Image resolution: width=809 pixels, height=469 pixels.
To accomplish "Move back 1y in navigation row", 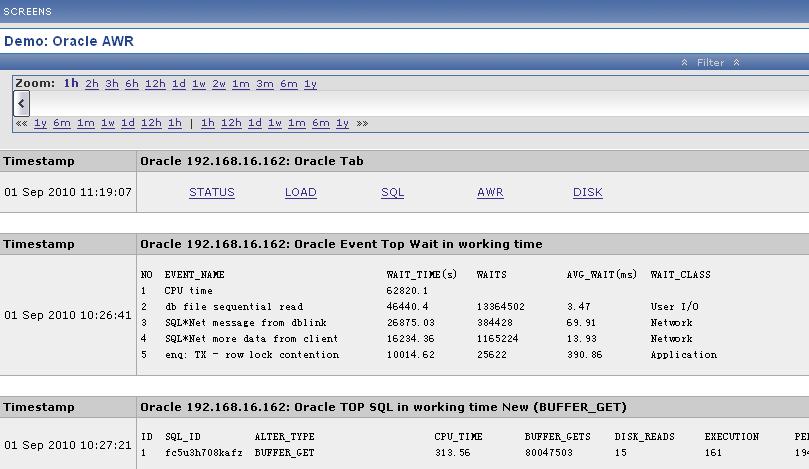I will 40,123.
